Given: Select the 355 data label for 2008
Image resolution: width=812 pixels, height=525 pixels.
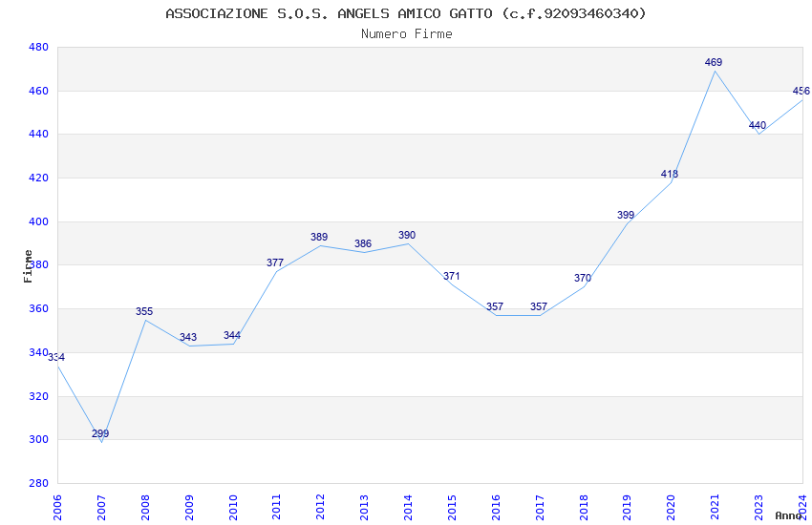Looking at the screenshot, I should point(144,311).
